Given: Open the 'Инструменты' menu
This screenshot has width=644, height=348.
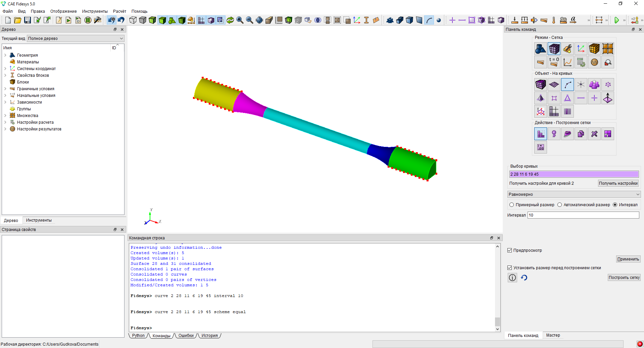Looking at the screenshot, I should click(95, 11).
